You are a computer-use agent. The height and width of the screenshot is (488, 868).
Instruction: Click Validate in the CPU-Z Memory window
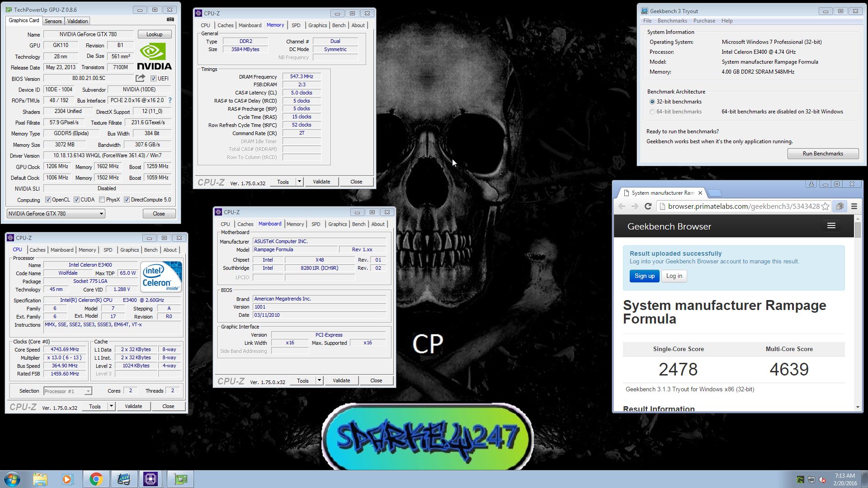(x=321, y=182)
